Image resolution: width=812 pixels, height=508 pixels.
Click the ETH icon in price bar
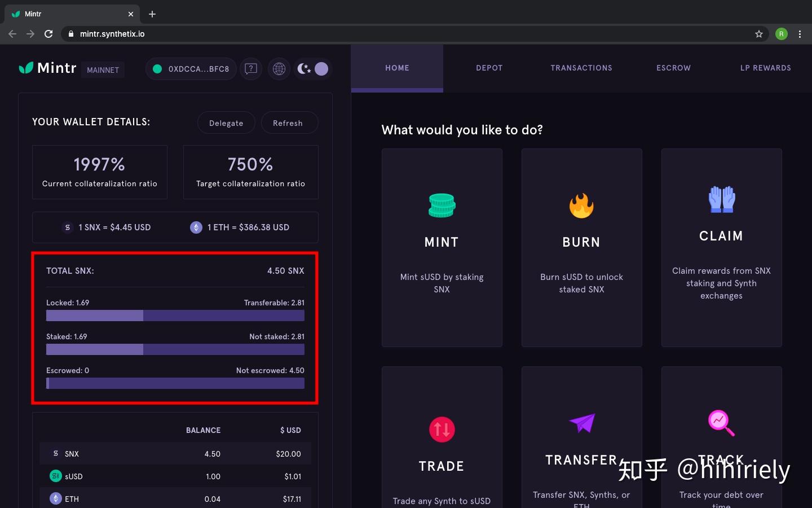click(196, 227)
